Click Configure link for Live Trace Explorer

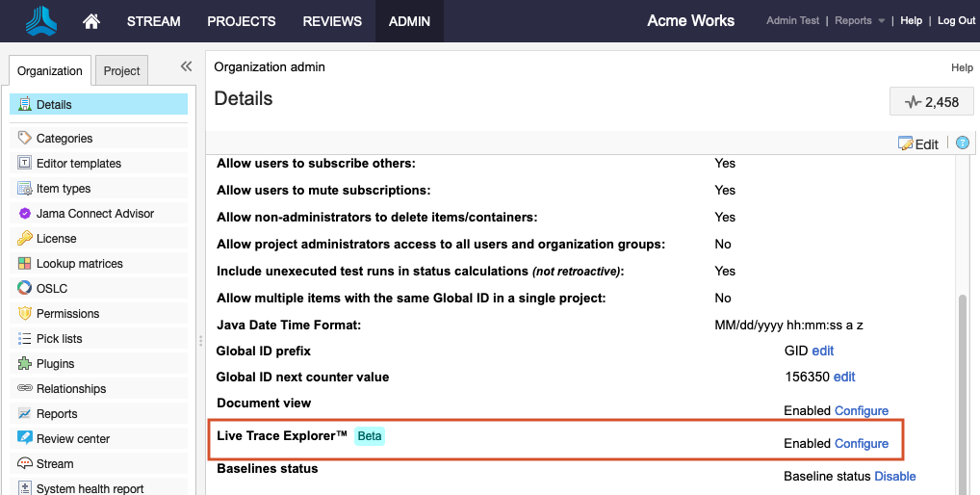862,443
